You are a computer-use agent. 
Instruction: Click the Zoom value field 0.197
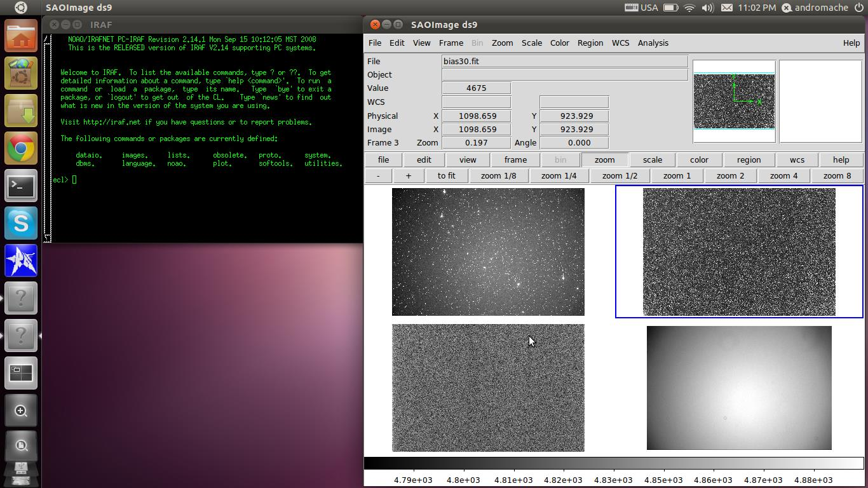(x=476, y=142)
